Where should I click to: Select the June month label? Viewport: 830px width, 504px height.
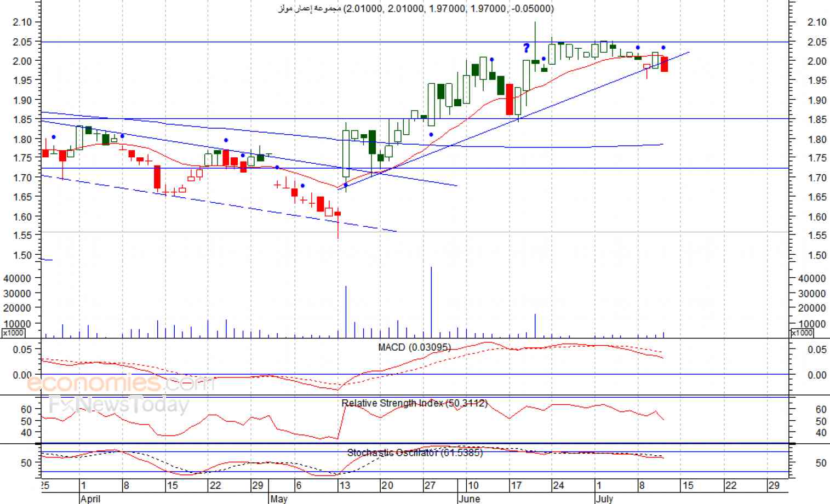470,499
